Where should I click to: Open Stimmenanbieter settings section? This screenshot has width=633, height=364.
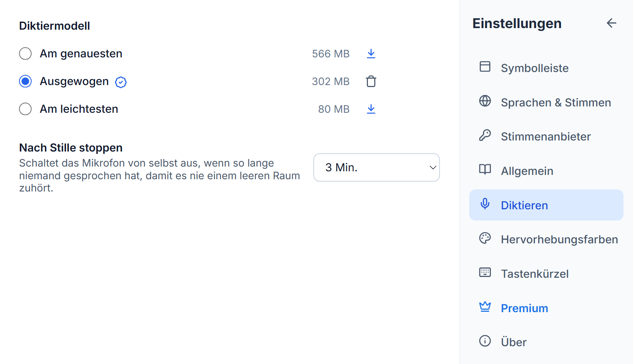click(546, 136)
